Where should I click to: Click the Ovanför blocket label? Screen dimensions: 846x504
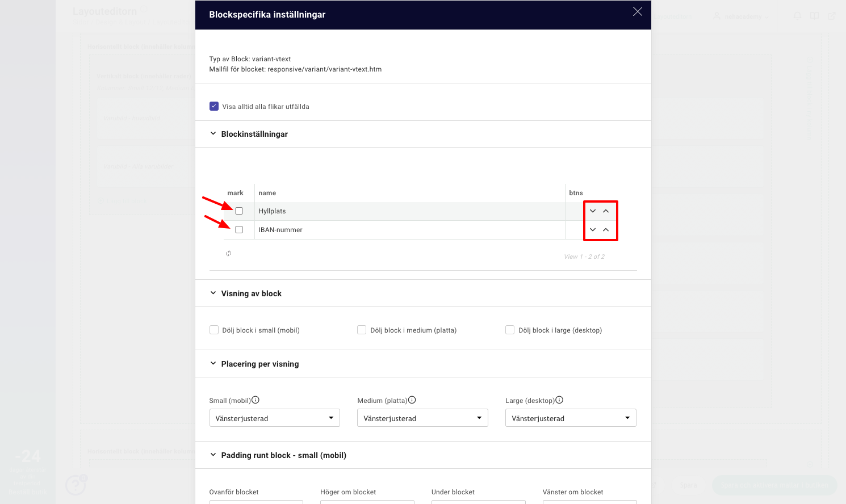click(x=234, y=492)
